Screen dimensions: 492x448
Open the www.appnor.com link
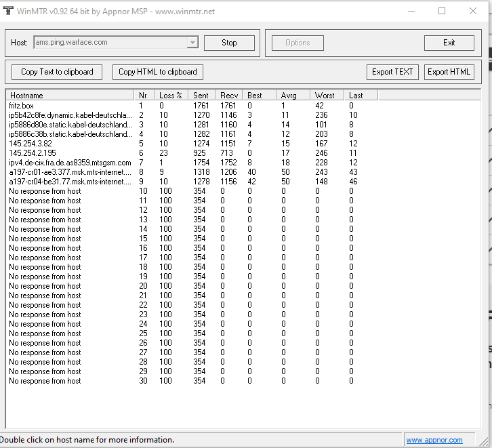coord(434,440)
